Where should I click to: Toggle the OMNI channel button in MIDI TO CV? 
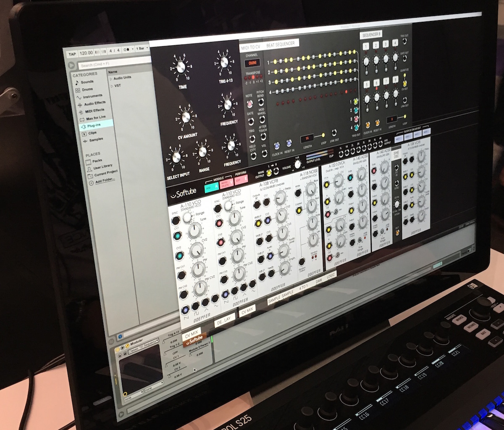(252, 62)
